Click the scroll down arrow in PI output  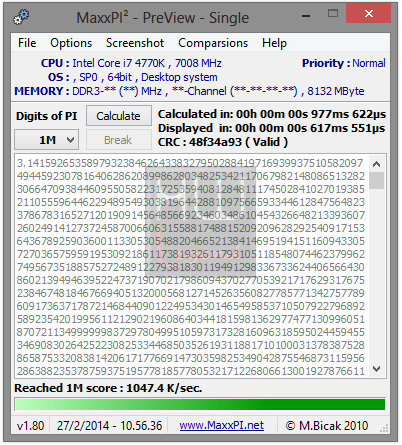(x=377, y=369)
